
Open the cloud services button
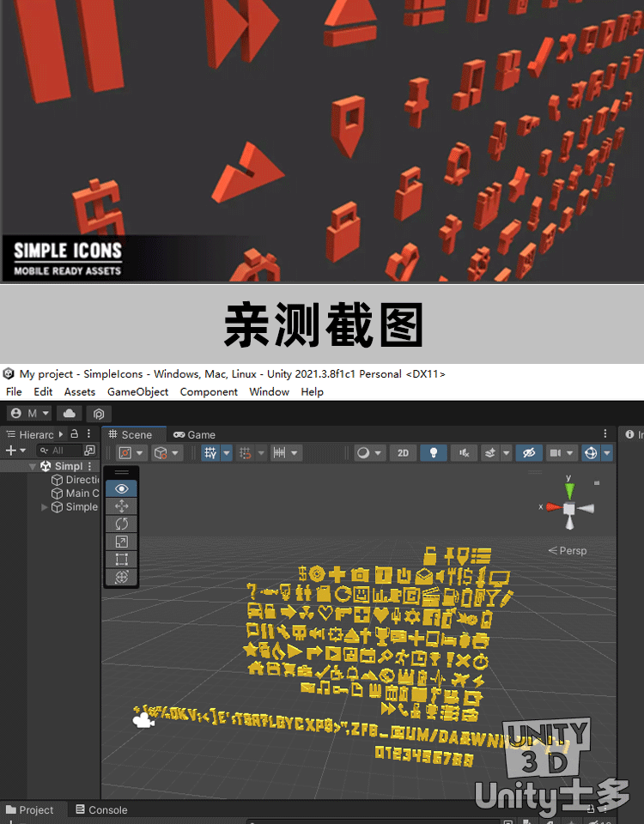pos(70,414)
